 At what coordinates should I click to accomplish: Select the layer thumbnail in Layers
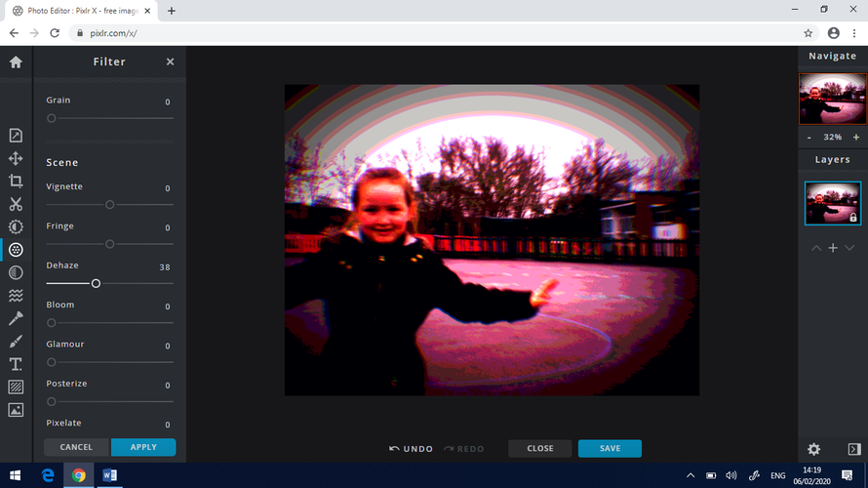pyautogui.click(x=832, y=203)
